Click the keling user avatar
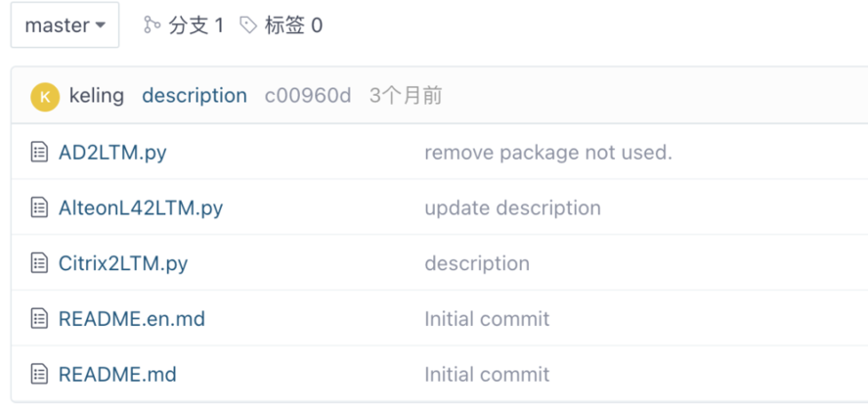 pos(45,96)
